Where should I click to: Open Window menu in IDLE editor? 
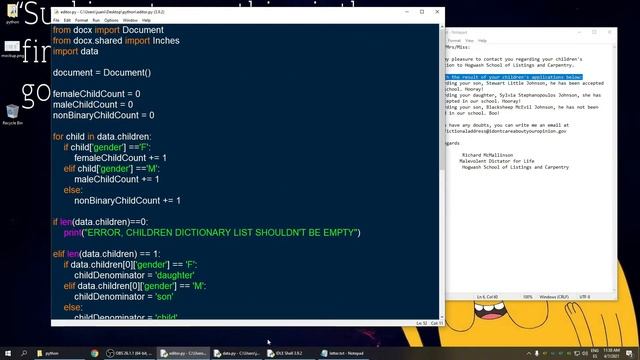(130, 20)
